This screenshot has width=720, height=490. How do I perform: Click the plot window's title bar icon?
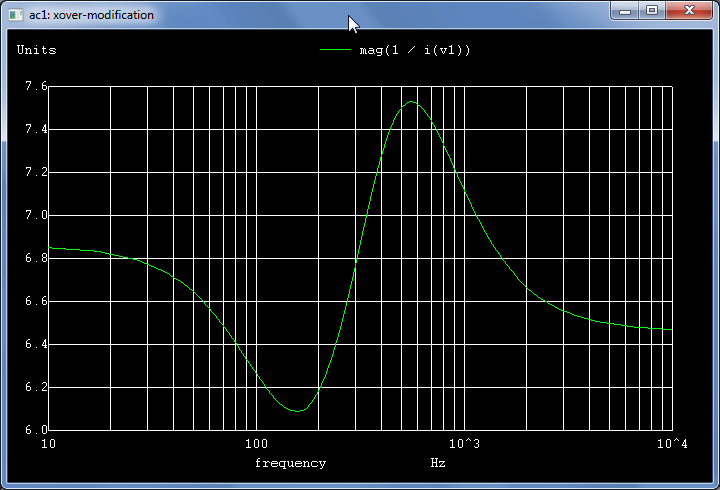pos(16,15)
